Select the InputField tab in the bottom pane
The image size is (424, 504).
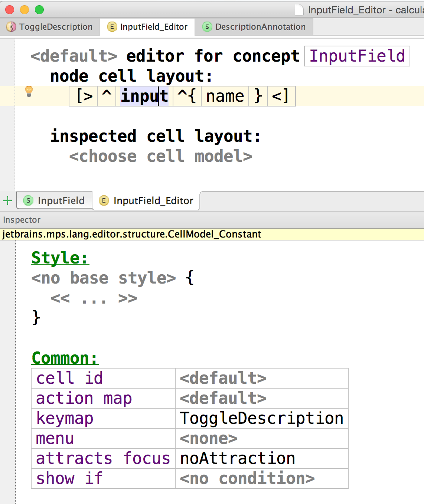[61, 200]
